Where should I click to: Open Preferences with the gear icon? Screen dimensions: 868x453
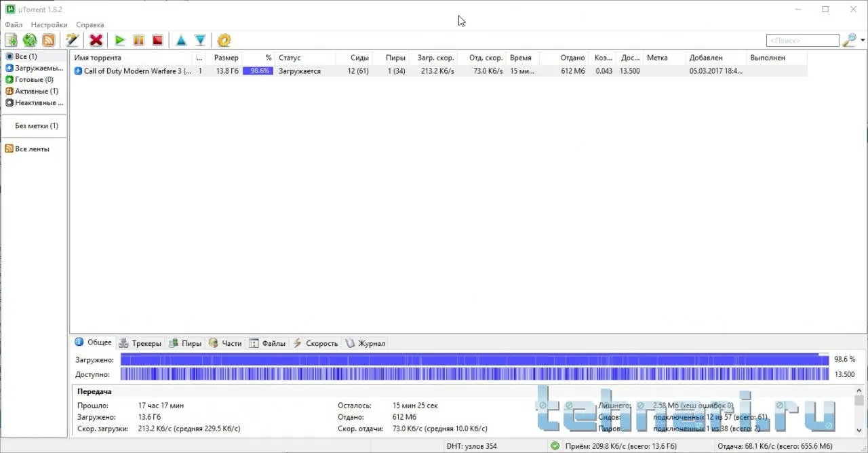pyautogui.click(x=224, y=40)
